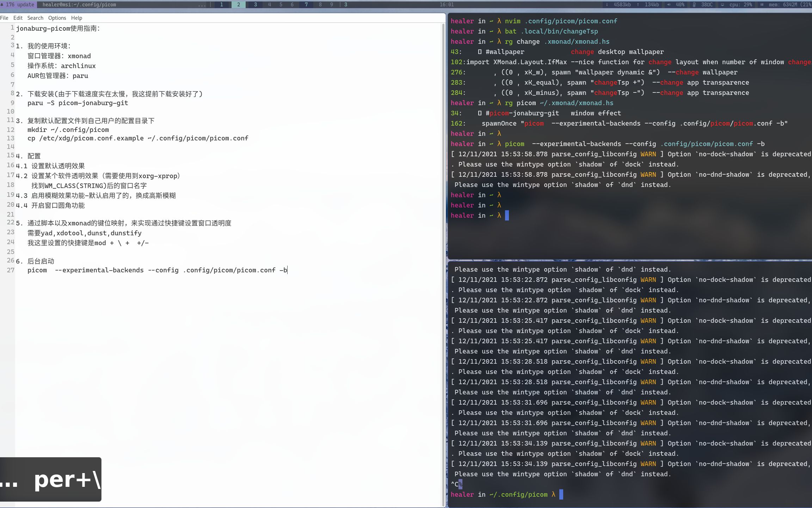Click the 16:01 clock in the bar

pos(447,5)
